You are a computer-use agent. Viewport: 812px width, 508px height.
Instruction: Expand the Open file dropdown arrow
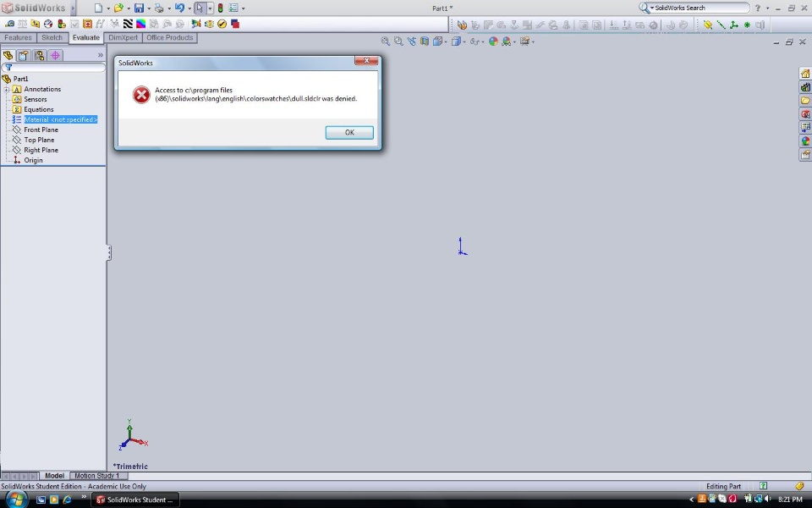[129, 8]
